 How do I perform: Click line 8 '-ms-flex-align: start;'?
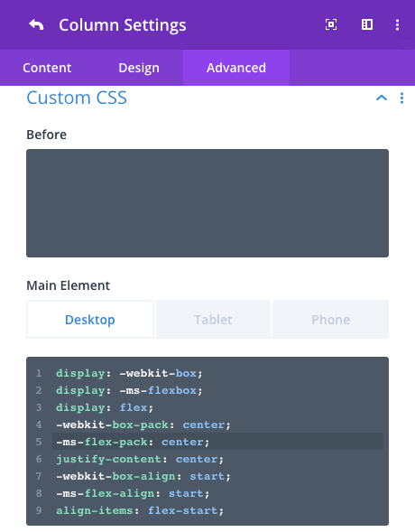(x=133, y=493)
